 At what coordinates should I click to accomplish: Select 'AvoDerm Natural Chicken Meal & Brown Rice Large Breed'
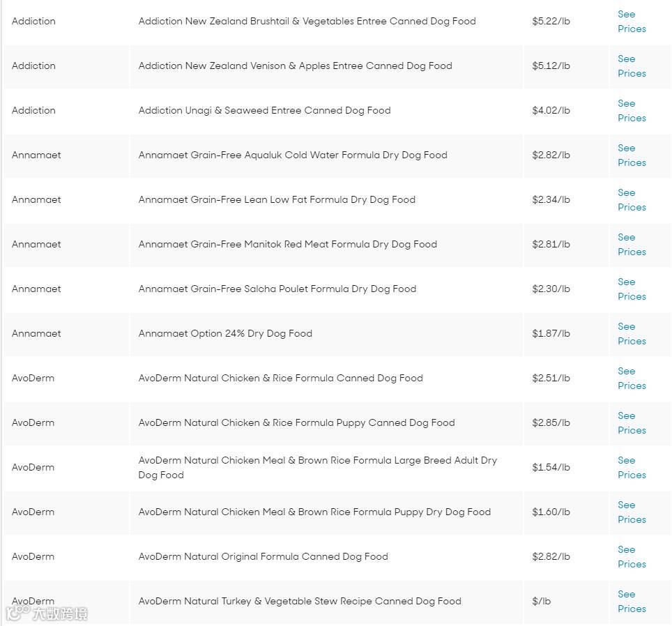click(x=318, y=467)
